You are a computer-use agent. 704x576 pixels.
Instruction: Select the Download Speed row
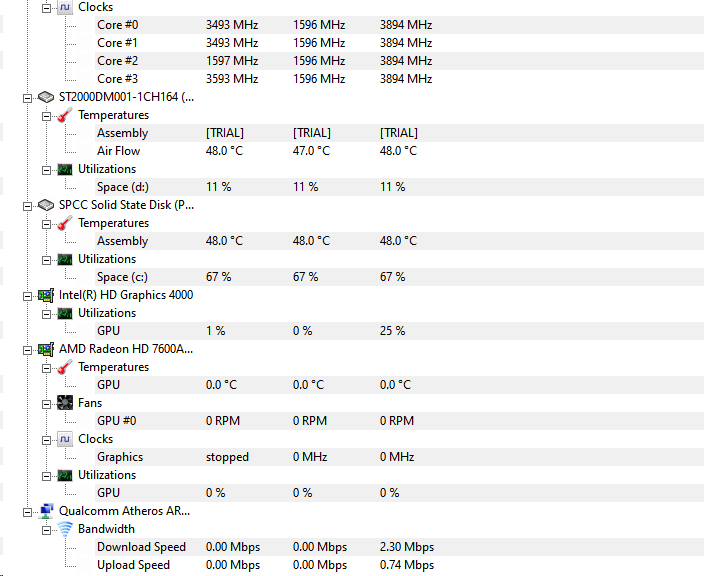141,547
